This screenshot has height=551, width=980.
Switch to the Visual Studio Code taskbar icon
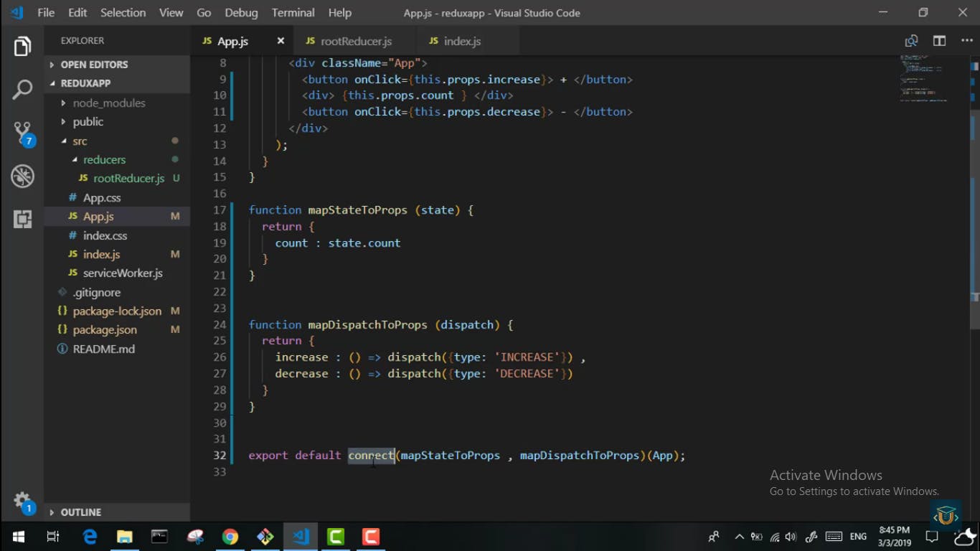pos(301,537)
